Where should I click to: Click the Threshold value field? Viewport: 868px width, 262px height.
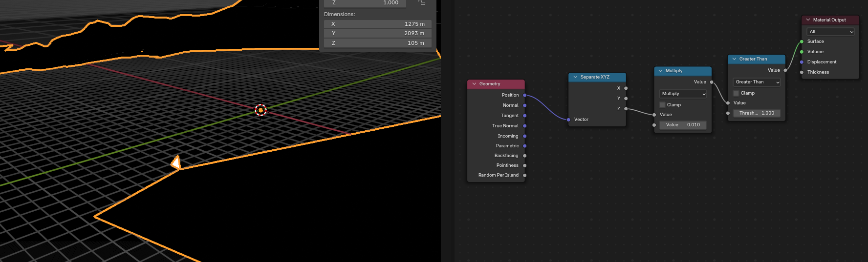coord(757,113)
